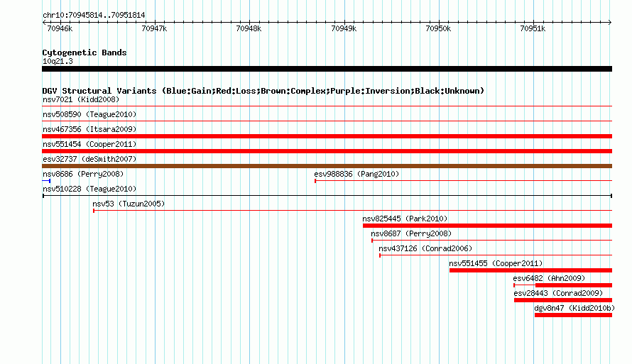The width and height of the screenshot is (632, 364).
Task: Click the red nsv551455 loss bar
Action: click(x=531, y=270)
